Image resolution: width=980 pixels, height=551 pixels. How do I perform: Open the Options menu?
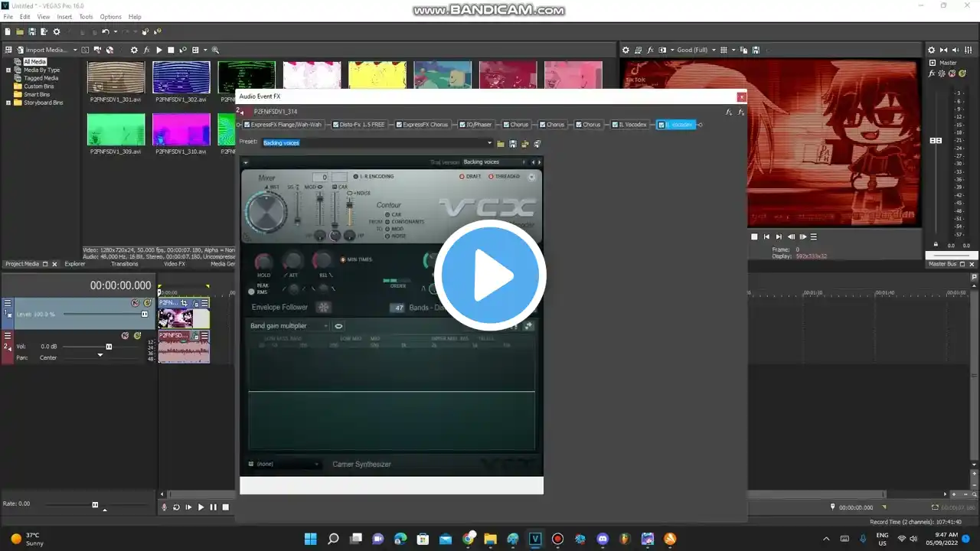coord(111,17)
